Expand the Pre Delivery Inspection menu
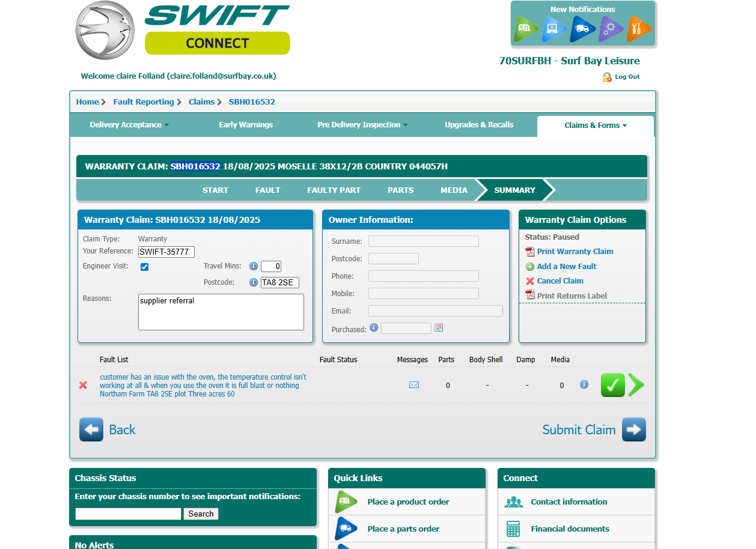756x549 pixels. coord(362,125)
